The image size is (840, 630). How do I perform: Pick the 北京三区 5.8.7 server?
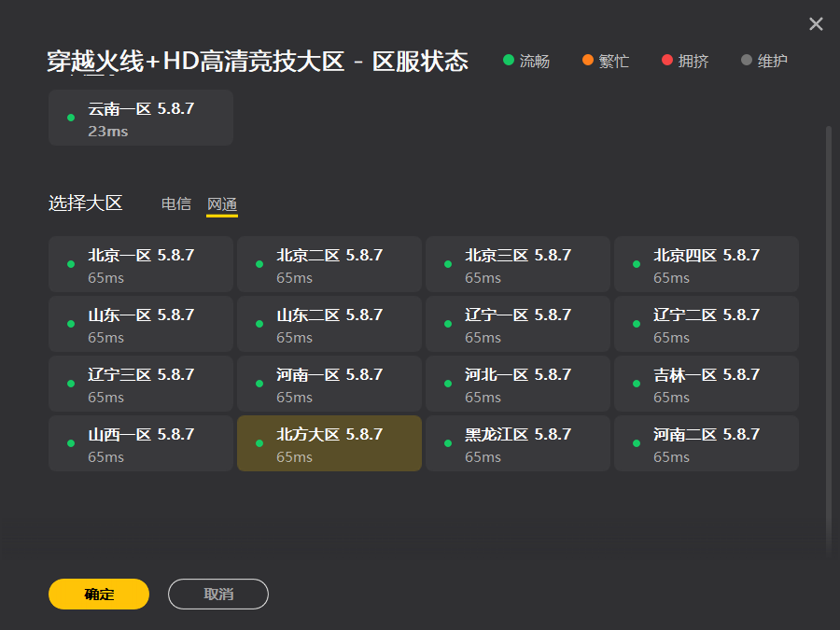pos(518,264)
